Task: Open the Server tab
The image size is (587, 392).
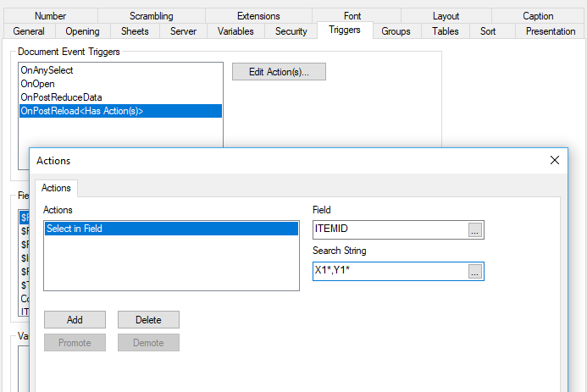Action: point(183,31)
